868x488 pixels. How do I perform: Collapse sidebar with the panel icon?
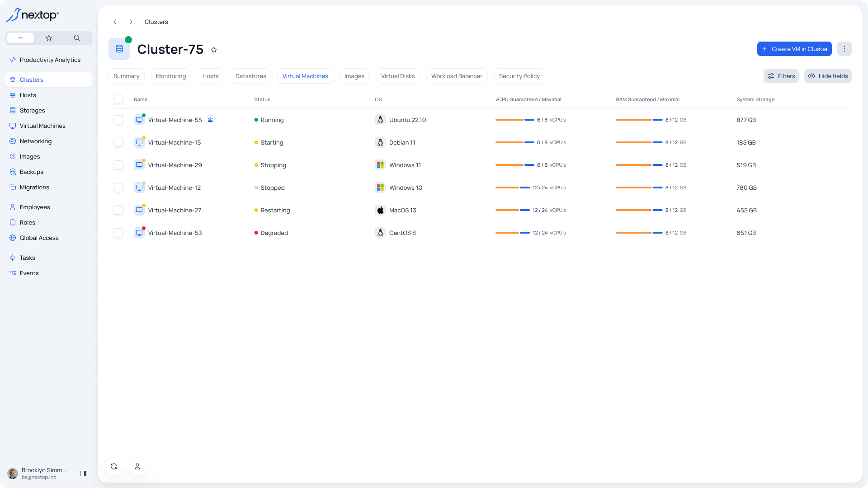tap(83, 474)
